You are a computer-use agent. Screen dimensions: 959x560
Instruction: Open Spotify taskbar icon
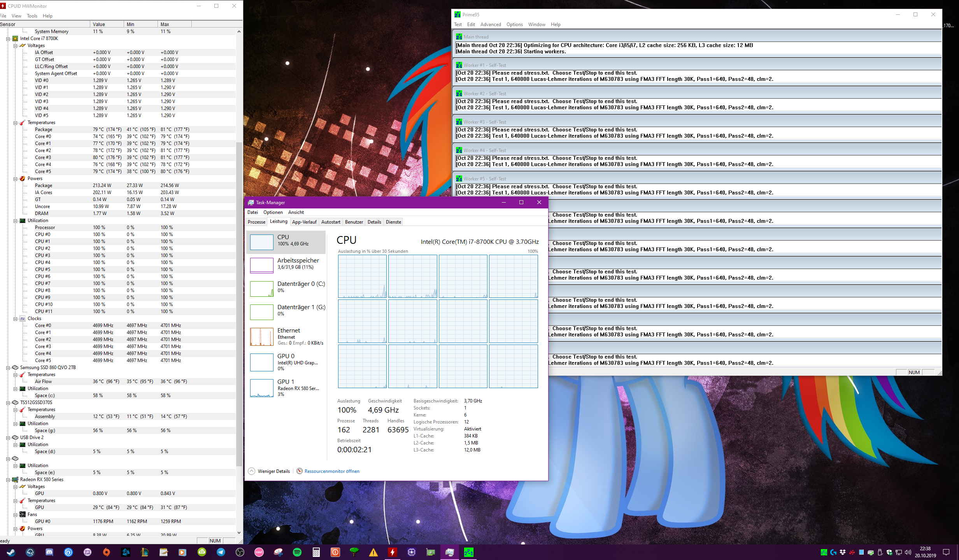pyautogui.click(x=297, y=552)
